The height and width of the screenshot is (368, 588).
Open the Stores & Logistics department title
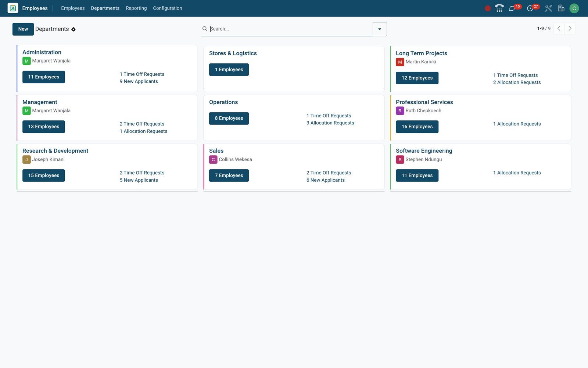pos(233,53)
